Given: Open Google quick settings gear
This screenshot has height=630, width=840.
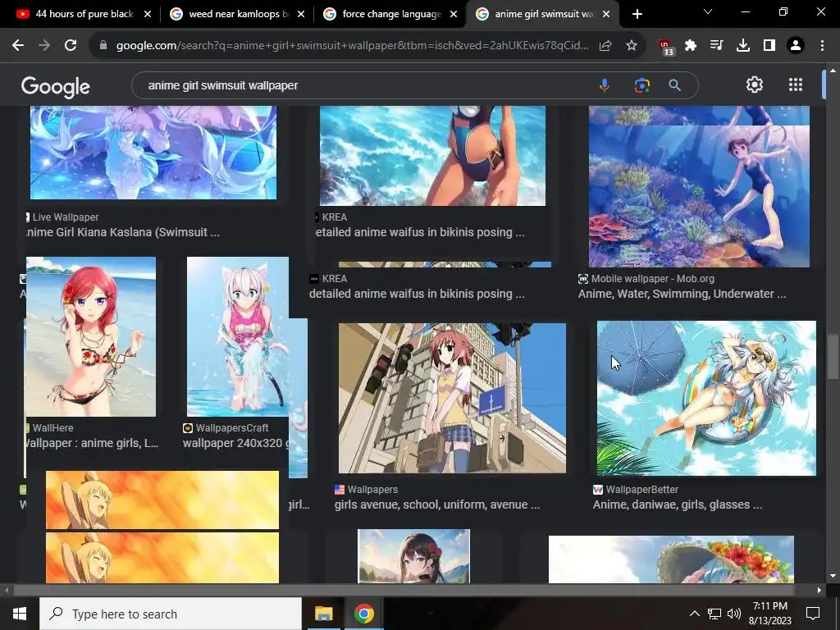Looking at the screenshot, I should pos(755,84).
